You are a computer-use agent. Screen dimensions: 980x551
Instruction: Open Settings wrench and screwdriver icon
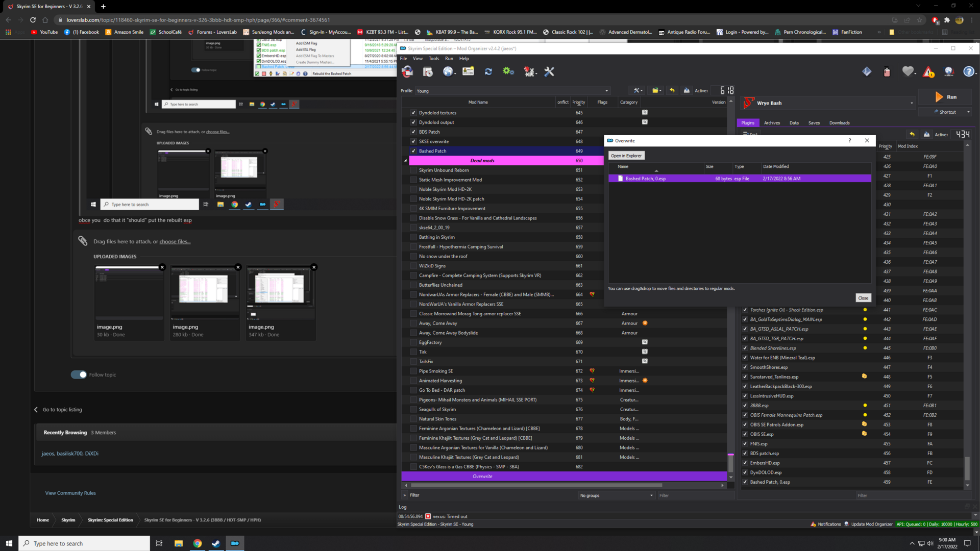[x=549, y=72]
